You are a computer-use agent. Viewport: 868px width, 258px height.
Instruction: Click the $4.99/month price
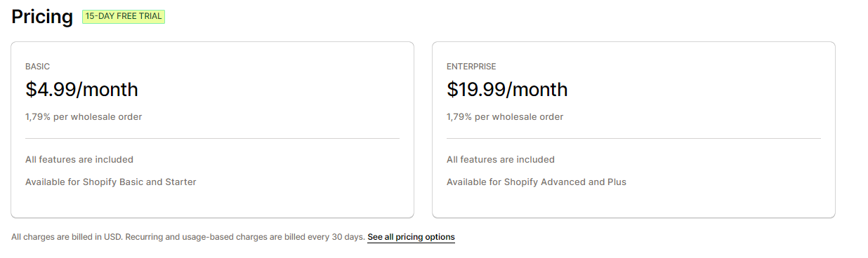pos(81,90)
